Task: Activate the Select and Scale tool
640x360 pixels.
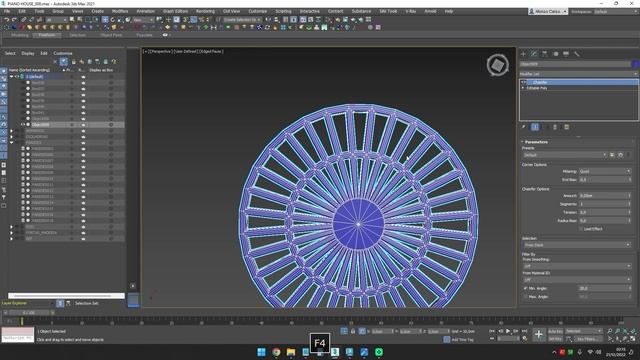Action: [120, 20]
